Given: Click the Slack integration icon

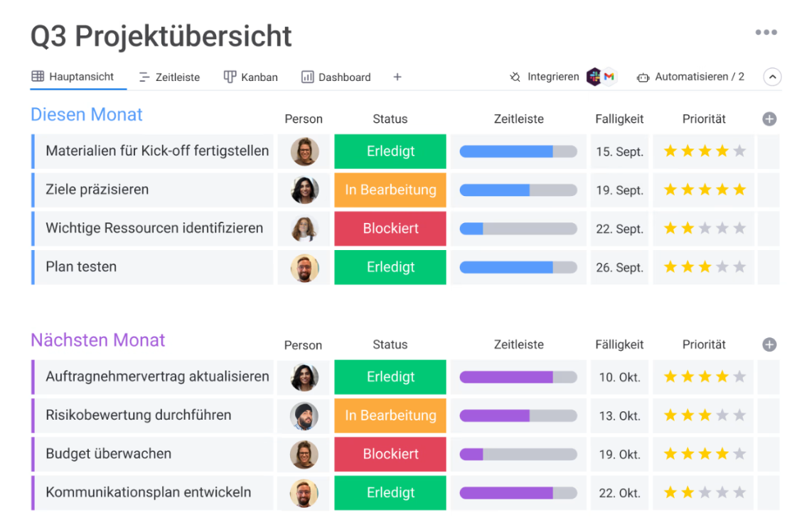Looking at the screenshot, I should [x=594, y=77].
